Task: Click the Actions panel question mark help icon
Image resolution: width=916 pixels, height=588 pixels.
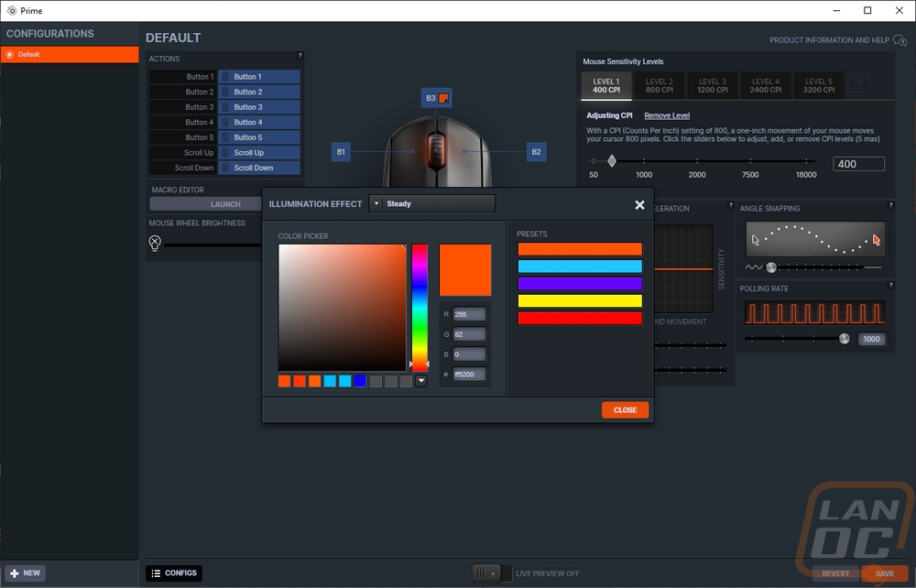Action: click(x=300, y=56)
